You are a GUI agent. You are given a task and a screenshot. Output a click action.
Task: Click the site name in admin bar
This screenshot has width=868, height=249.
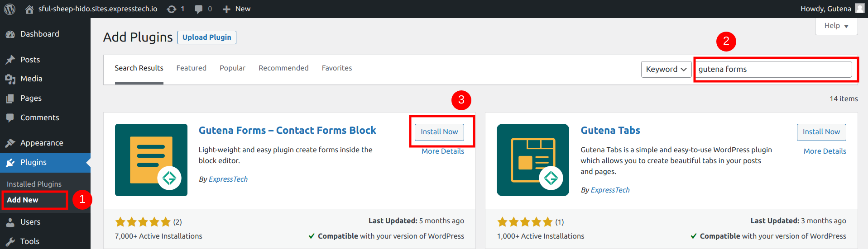click(x=98, y=9)
